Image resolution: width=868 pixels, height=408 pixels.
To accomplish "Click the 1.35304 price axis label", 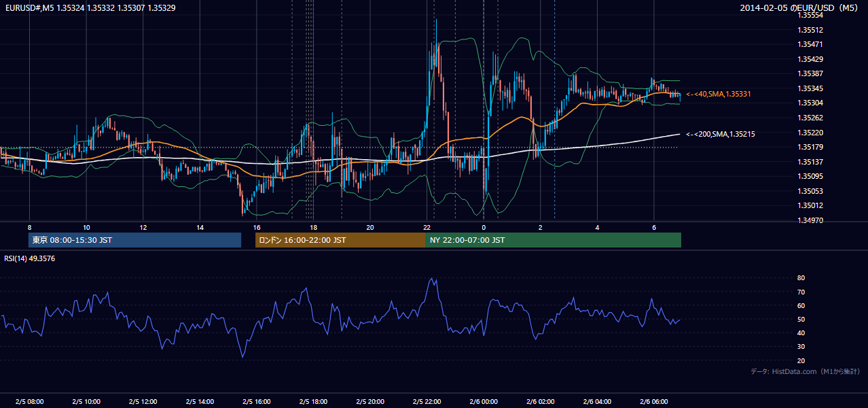I will (x=810, y=103).
